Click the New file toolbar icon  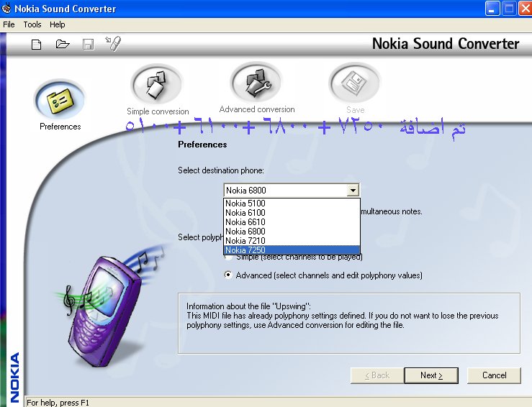tap(36, 45)
